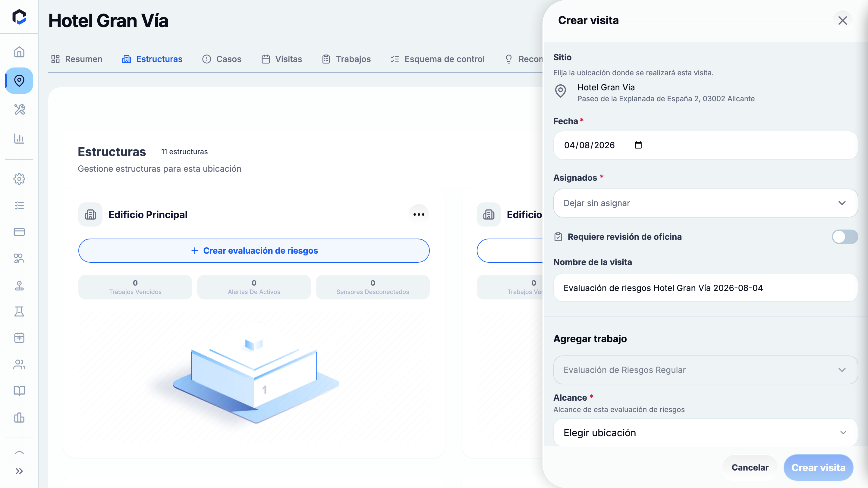Switch to the Estructuras tab
868x488 pixels.
point(152,59)
